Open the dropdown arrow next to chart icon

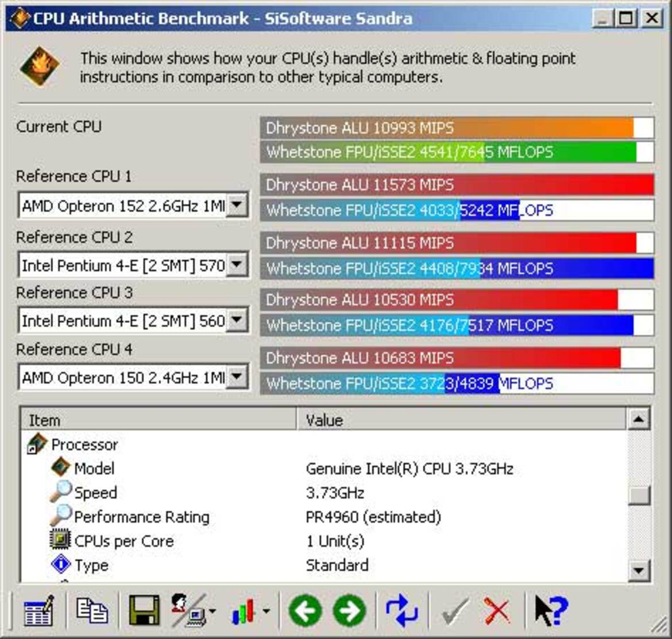[266, 611]
